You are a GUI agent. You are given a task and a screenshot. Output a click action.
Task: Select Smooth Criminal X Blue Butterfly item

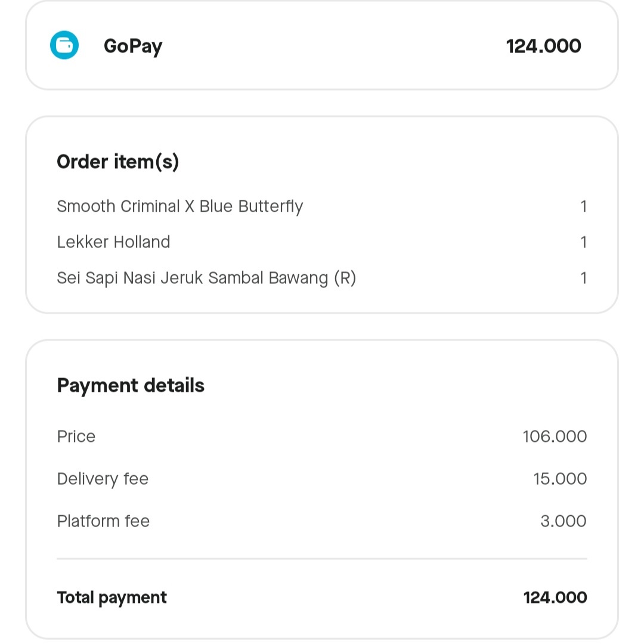[180, 206]
